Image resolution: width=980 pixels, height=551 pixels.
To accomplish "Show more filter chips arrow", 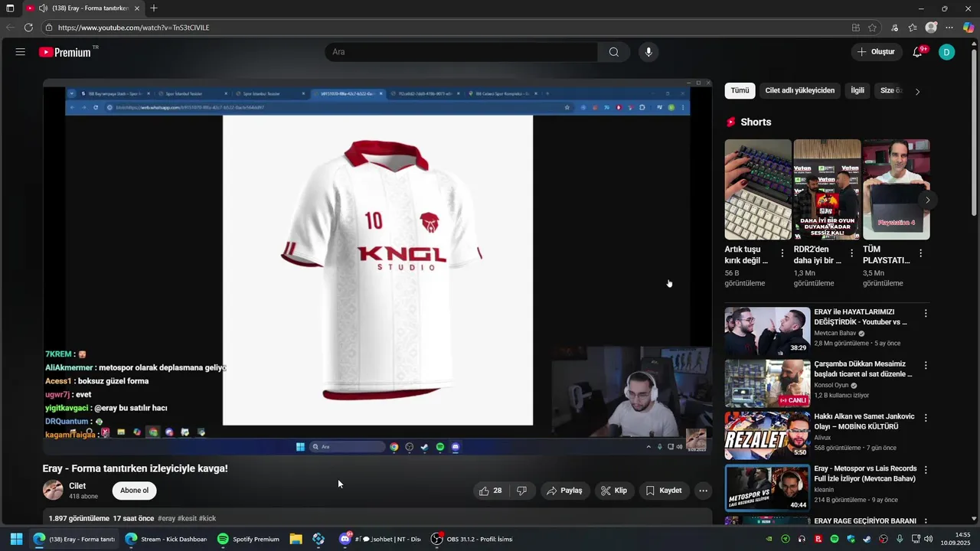I will pos(917,91).
